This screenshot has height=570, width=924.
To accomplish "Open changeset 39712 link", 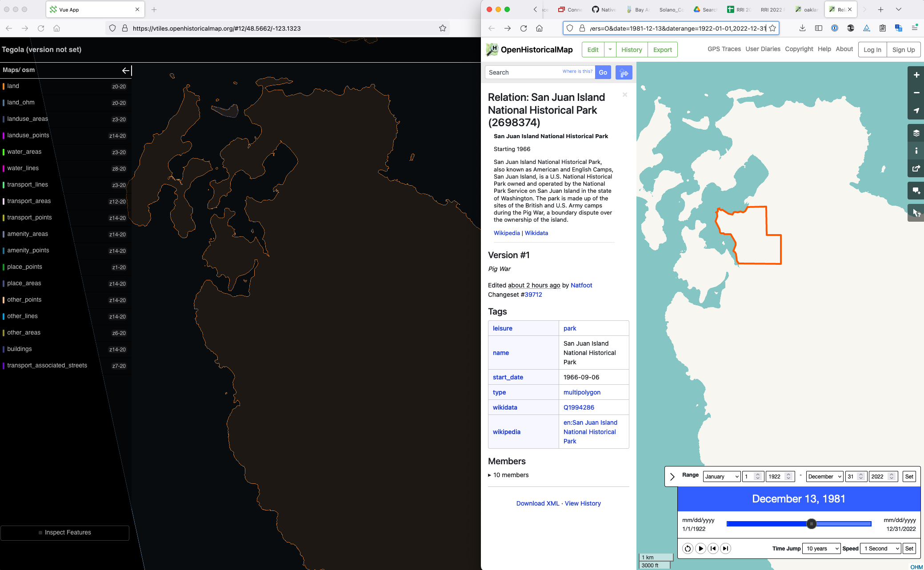I will point(533,295).
